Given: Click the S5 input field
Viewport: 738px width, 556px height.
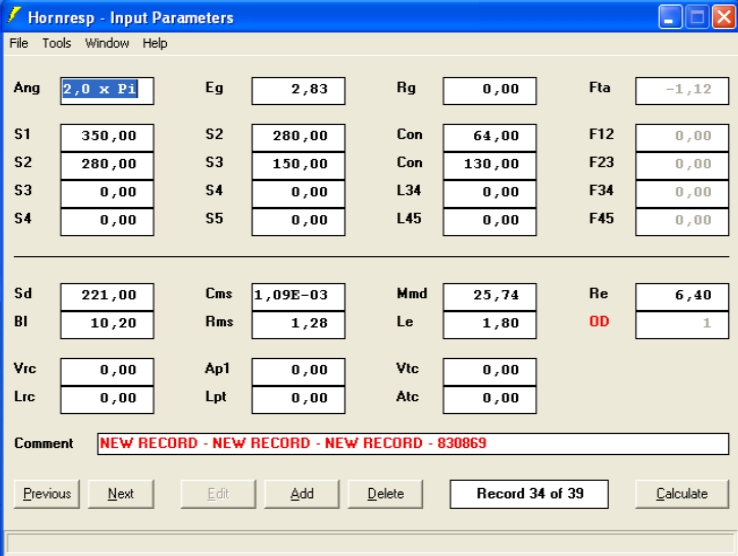Looking at the screenshot, I should (298, 222).
